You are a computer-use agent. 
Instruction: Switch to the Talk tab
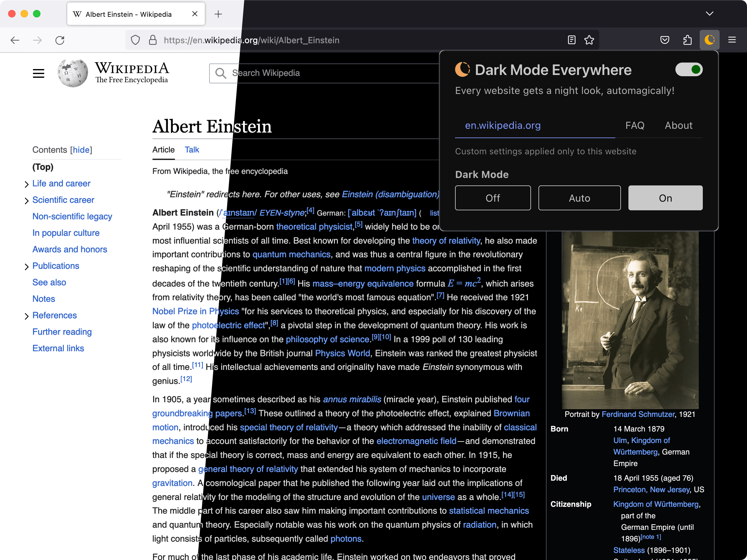tap(192, 150)
